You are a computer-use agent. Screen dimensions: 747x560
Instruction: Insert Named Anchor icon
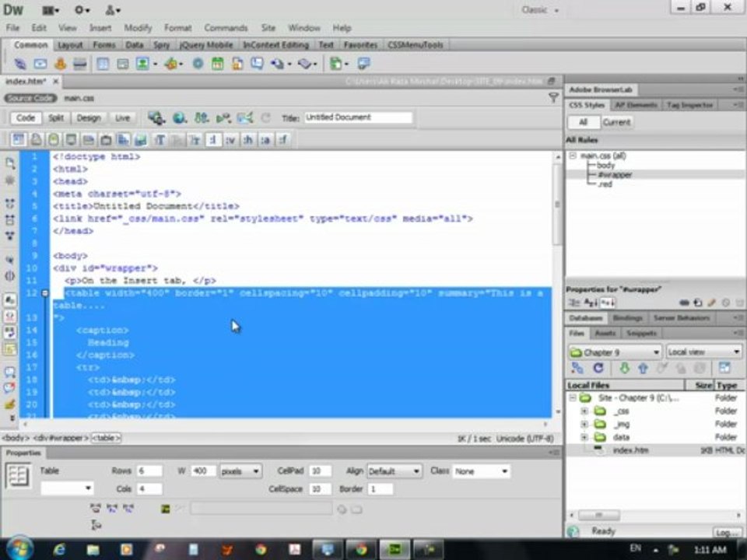pyautogui.click(x=60, y=63)
